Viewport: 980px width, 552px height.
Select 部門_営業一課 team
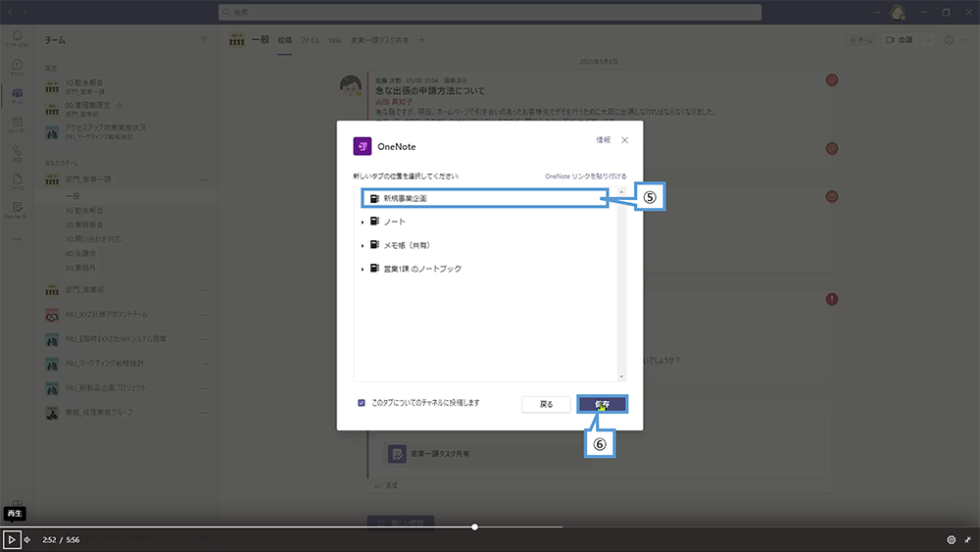[x=88, y=179]
